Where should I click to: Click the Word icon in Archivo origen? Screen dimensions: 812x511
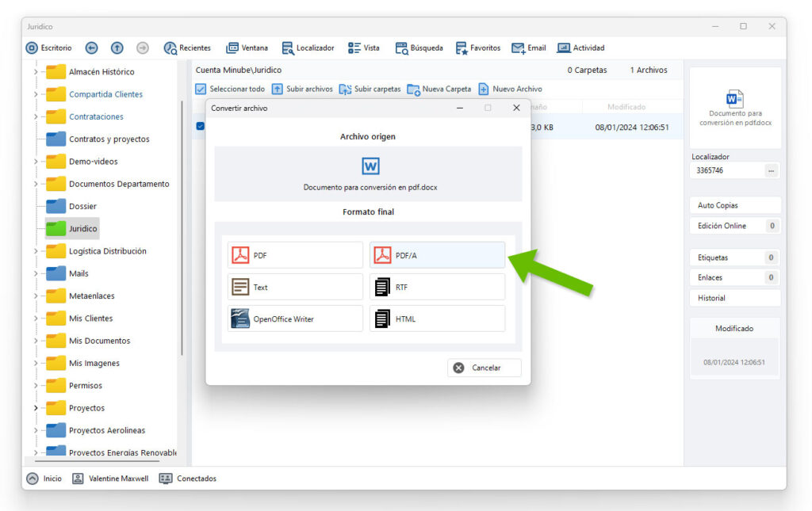[370, 166]
